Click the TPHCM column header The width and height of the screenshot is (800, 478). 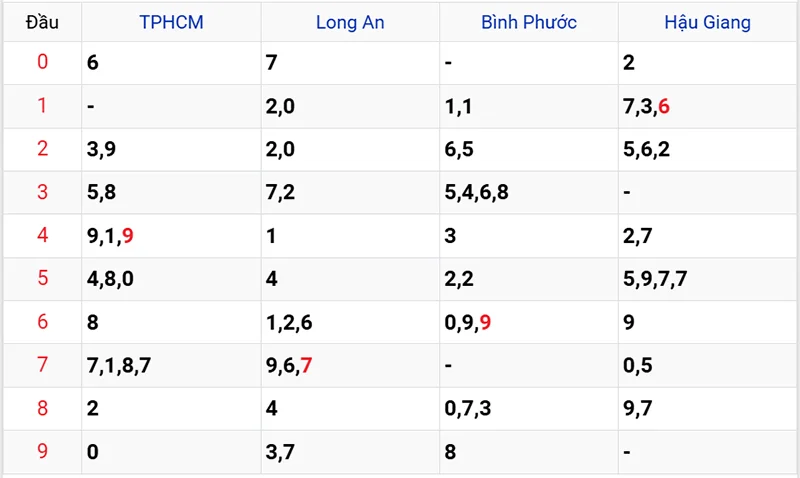point(171,22)
